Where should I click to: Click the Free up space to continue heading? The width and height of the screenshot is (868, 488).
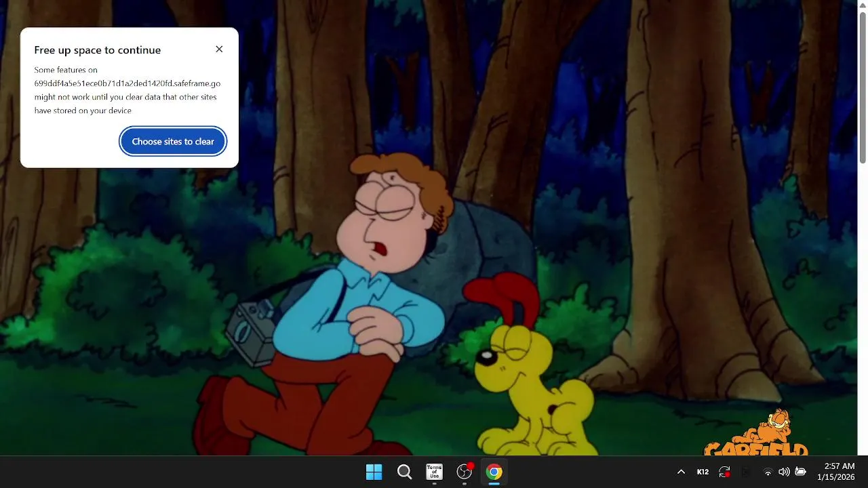pyautogui.click(x=98, y=50)
